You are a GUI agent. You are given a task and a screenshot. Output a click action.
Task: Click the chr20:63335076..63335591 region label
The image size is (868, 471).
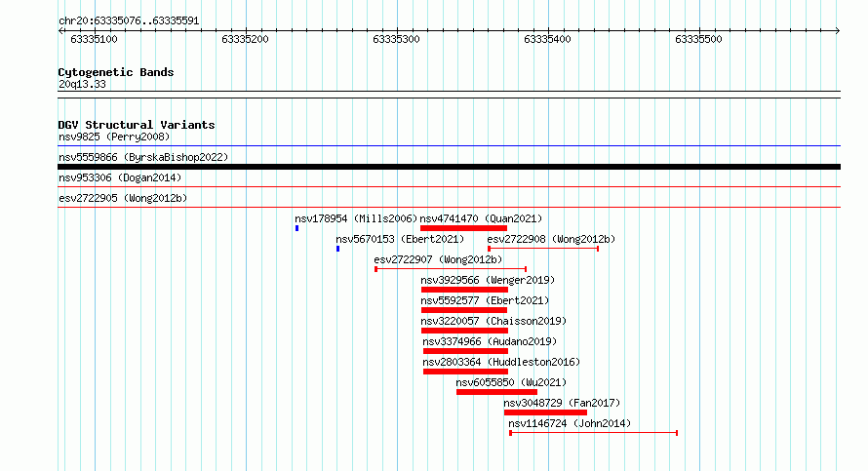[129, 21]
